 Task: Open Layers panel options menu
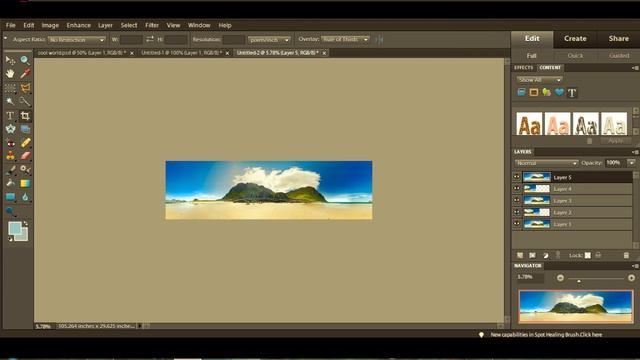pyautogui.click(x=635, y=152)
